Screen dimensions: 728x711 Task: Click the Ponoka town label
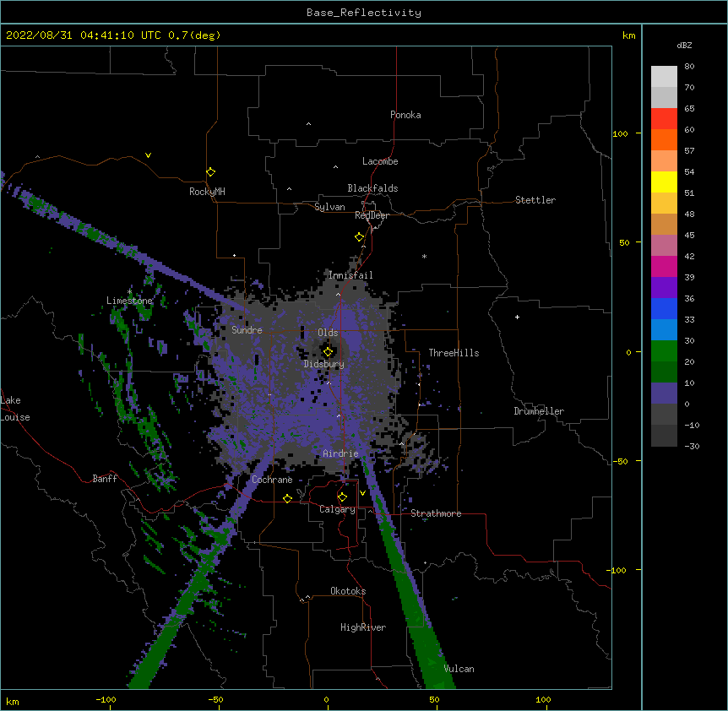tap(405, 115)
